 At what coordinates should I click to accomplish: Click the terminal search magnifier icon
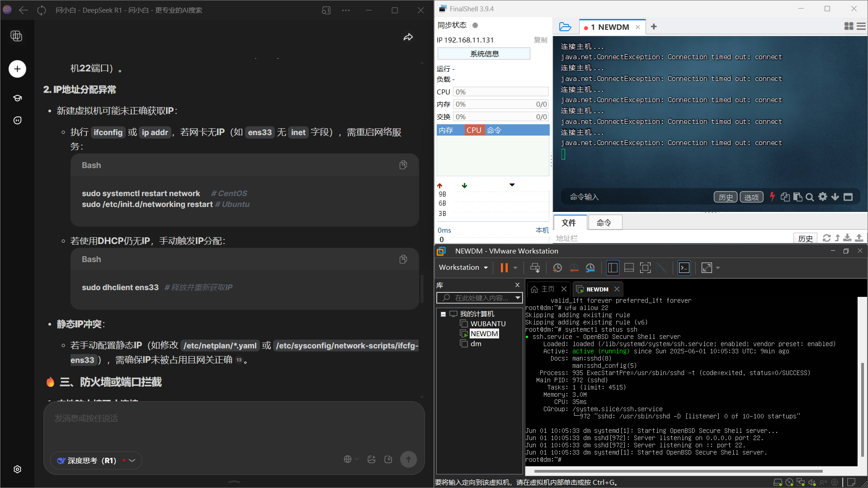[810, 197]
